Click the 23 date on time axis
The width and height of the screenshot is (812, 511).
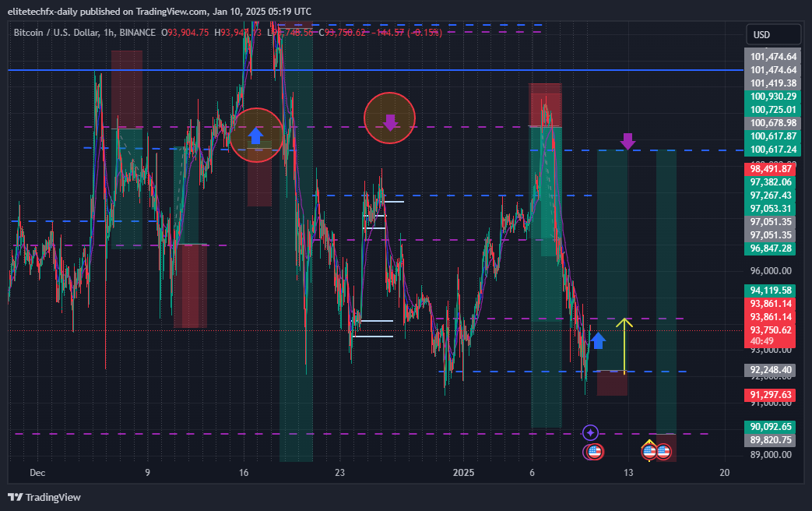[x=339, y=473]
